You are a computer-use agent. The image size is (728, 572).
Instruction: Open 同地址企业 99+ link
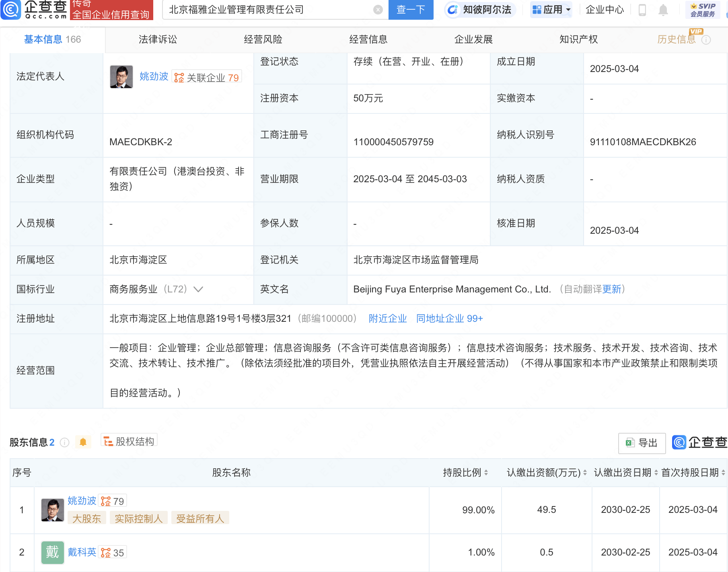point(449,319)
